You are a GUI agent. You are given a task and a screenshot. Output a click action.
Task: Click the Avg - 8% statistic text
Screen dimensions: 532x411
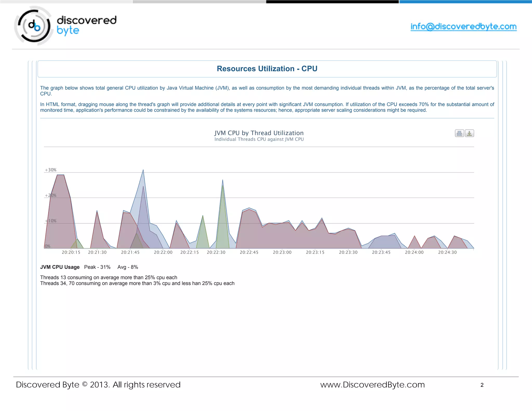click(128, 267)
